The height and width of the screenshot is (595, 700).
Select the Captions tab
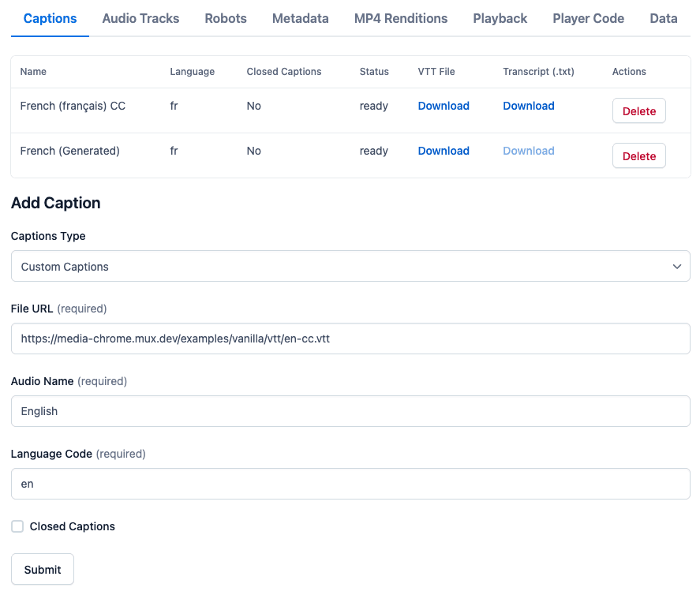(50, 18)
